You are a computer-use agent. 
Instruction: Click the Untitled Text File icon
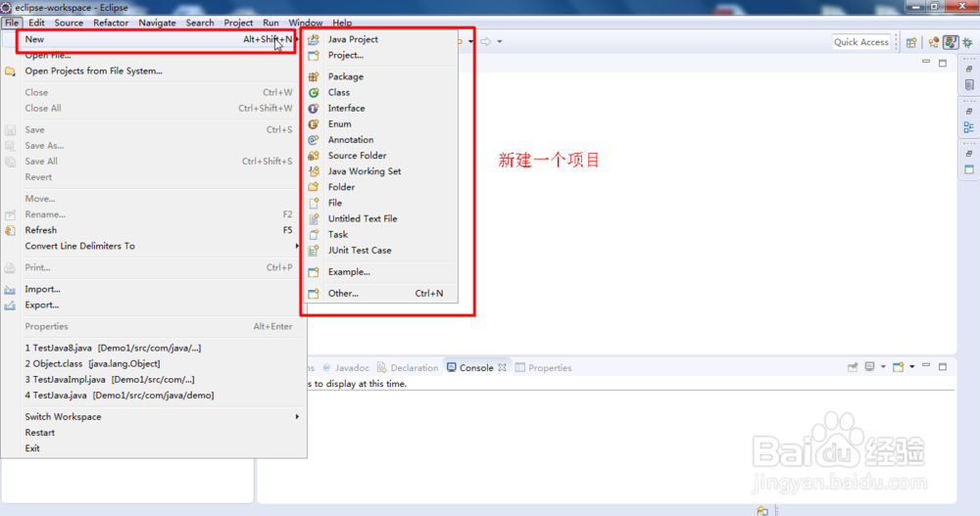[314, 218]
